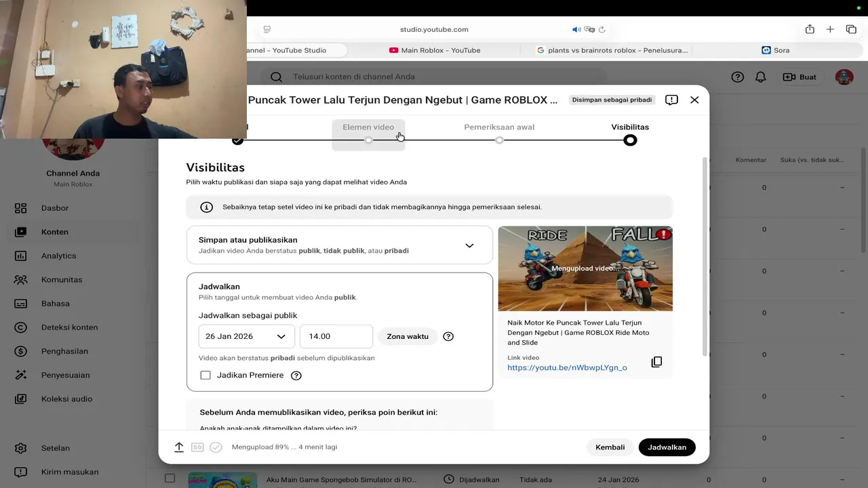The height and width of the screenshot is (488, 868).
Task: Click the dialog vertical scrollbar
Action: (x=705, y=256)
